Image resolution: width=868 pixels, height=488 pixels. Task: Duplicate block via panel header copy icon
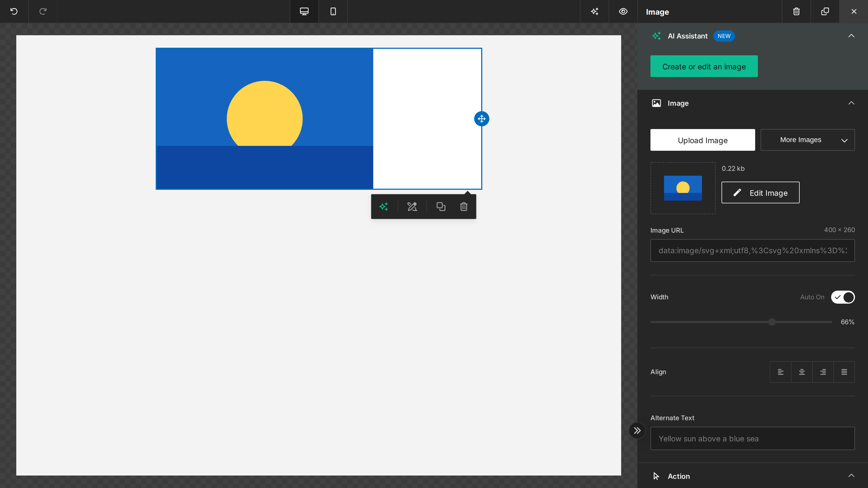(825, 11)
